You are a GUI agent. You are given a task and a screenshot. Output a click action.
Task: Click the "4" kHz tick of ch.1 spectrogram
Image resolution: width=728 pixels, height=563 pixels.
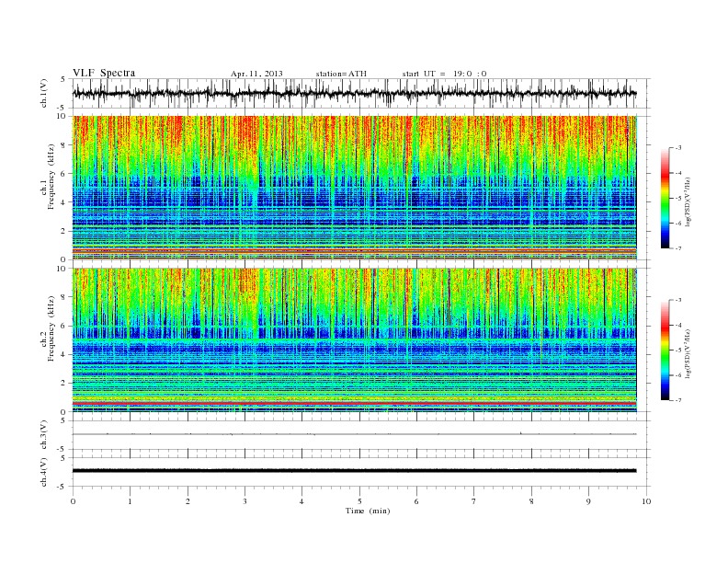(63, 202)
